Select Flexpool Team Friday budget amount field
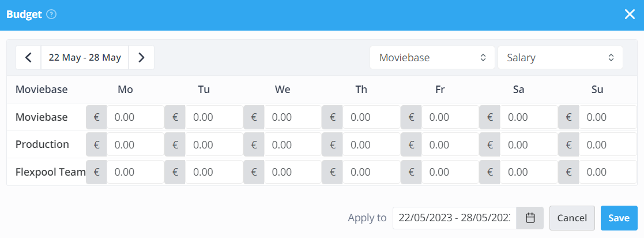The height and width of the screenshot is (238, 644). (450, 172)
